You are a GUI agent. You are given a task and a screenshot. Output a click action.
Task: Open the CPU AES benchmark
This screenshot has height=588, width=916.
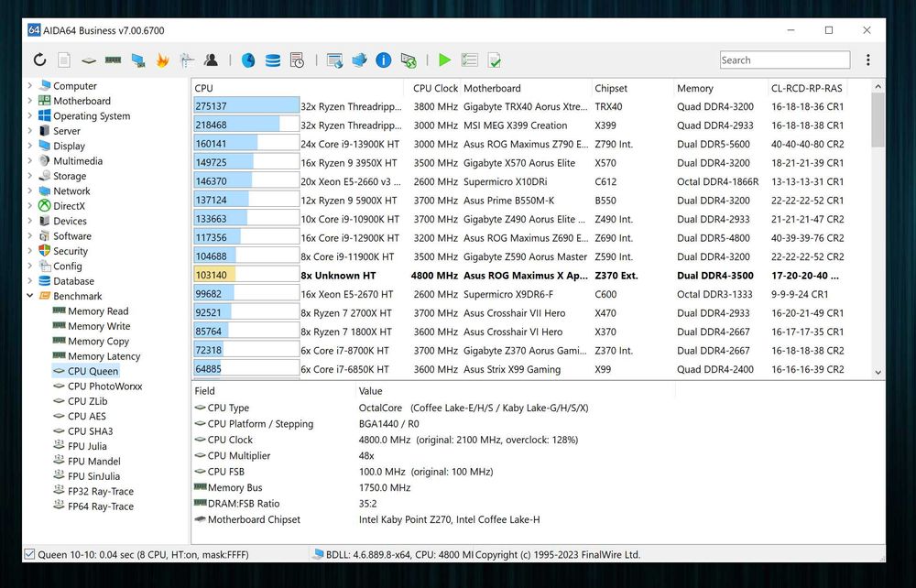(x=86, y=416)
